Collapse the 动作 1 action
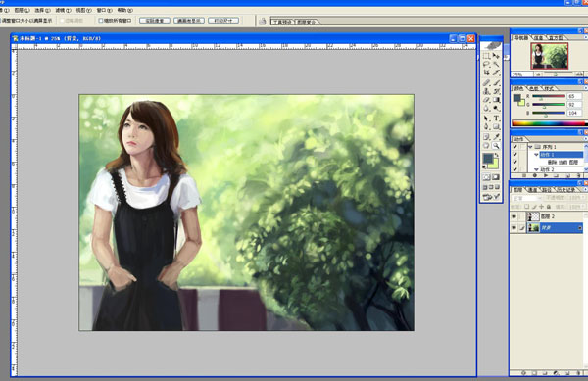The height and width of the screenshot is (381, 588). click(x=536, y=155)
